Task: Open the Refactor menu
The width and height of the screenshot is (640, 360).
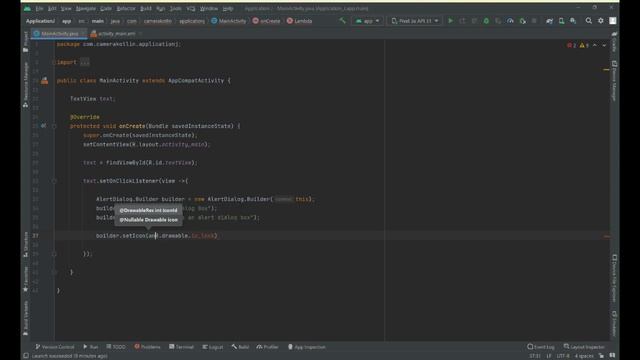Action: pos(126,9)
